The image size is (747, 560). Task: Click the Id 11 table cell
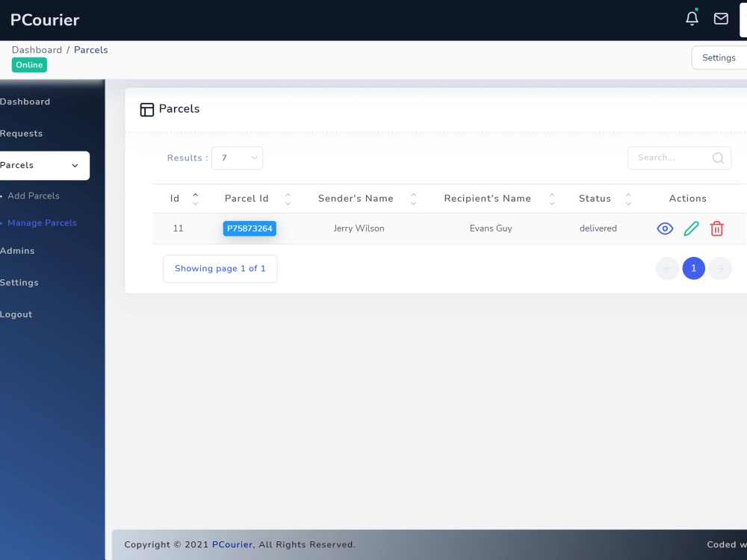pyautogui.click(x=179, y=228)
